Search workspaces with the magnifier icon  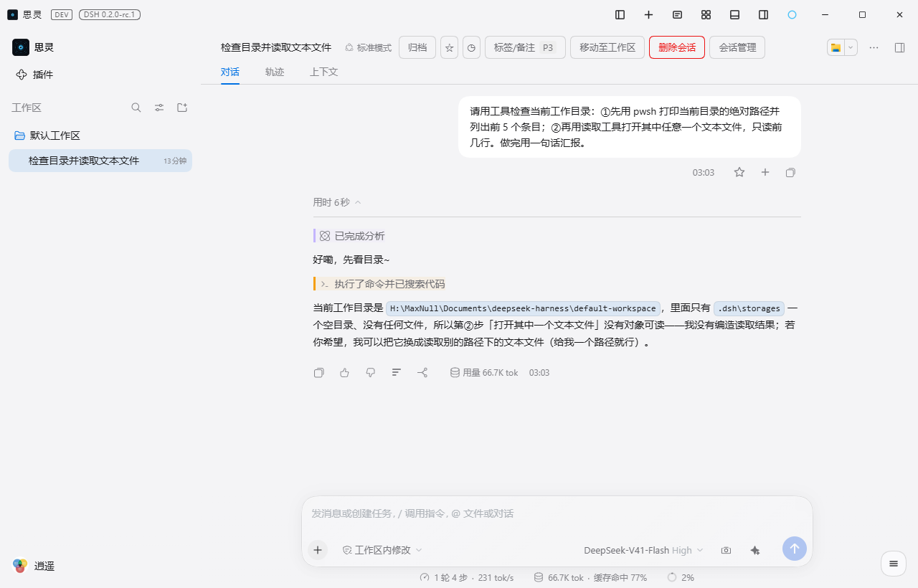[136, 108]
